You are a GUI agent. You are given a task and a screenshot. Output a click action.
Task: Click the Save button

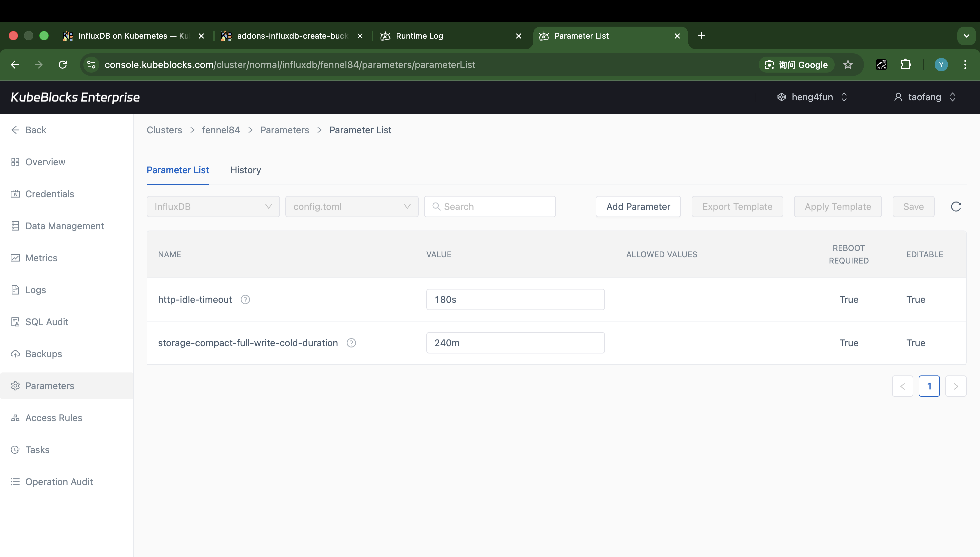pyautogui.click(x=913, y=207)
